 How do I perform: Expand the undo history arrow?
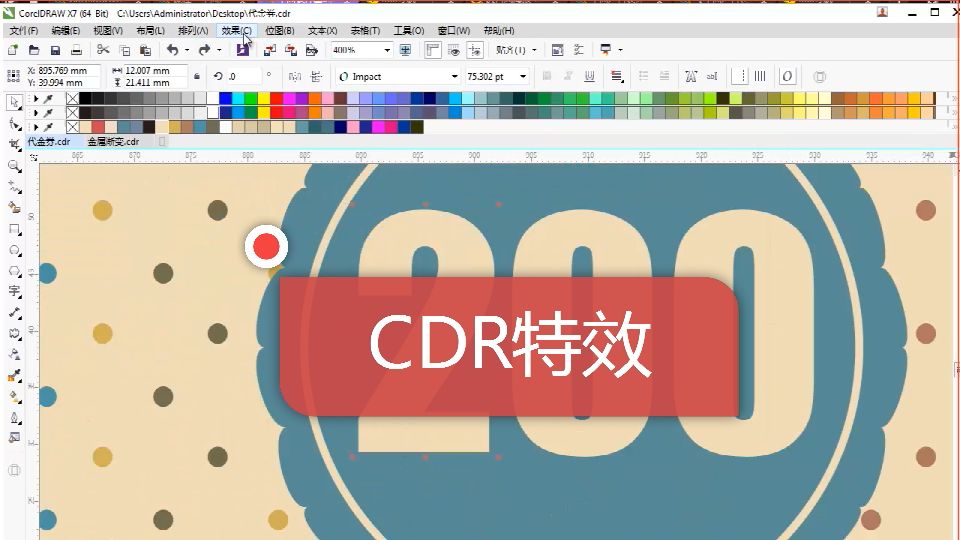coord(187,50)
